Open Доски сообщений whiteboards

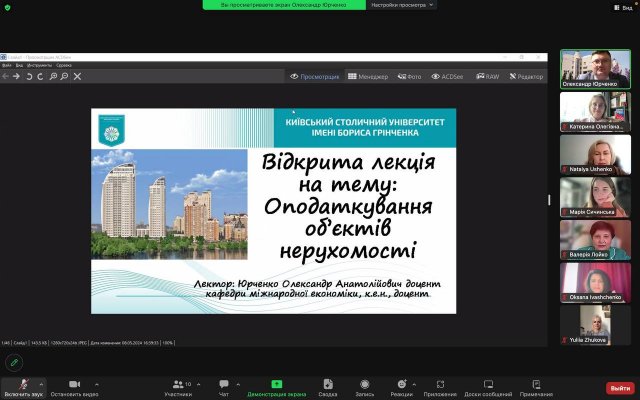pos(489,385)
